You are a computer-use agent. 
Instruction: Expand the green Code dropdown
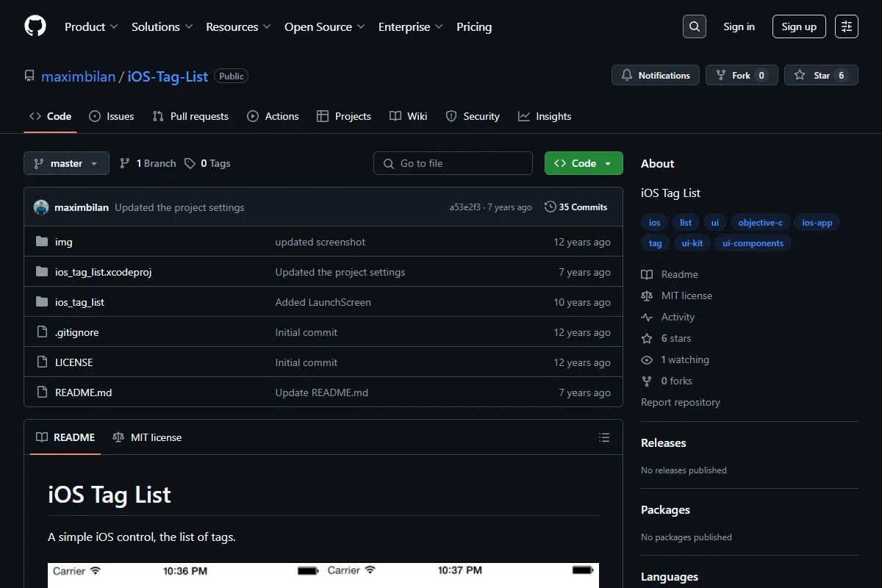[x=584, y=163]
